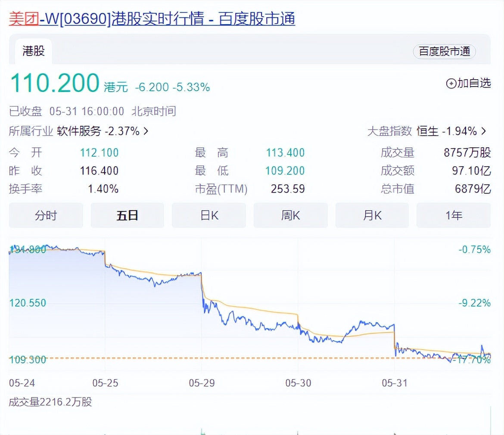This screenshot has width=504, height=435.
Task: Select the 港股 tab
Action: coord(34,51)
